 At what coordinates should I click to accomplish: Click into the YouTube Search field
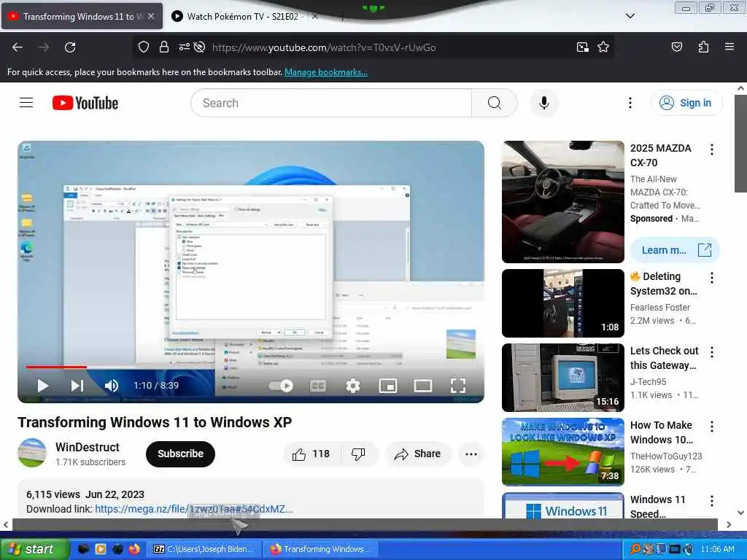tap(332, 103)
